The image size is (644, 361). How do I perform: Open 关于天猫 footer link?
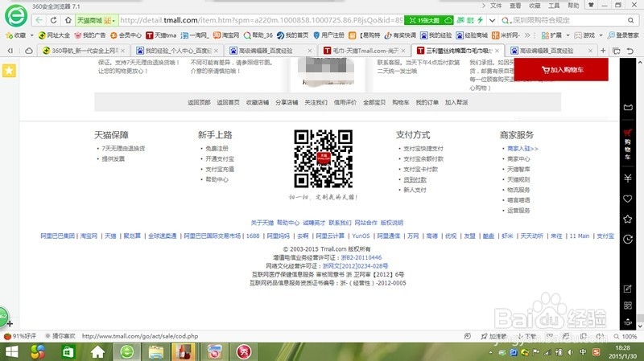click(x=262, y=223)
